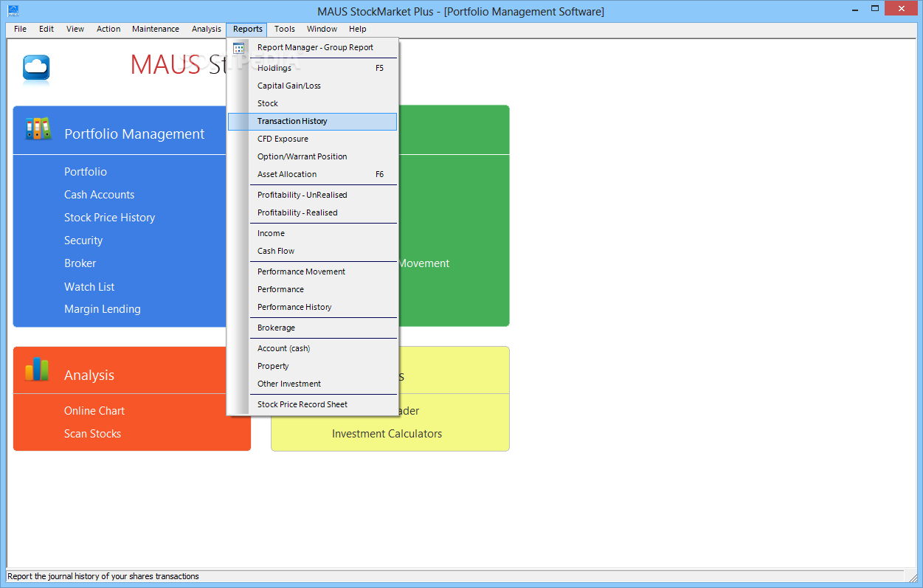
Task: Open the View menu
Action: 75,30
